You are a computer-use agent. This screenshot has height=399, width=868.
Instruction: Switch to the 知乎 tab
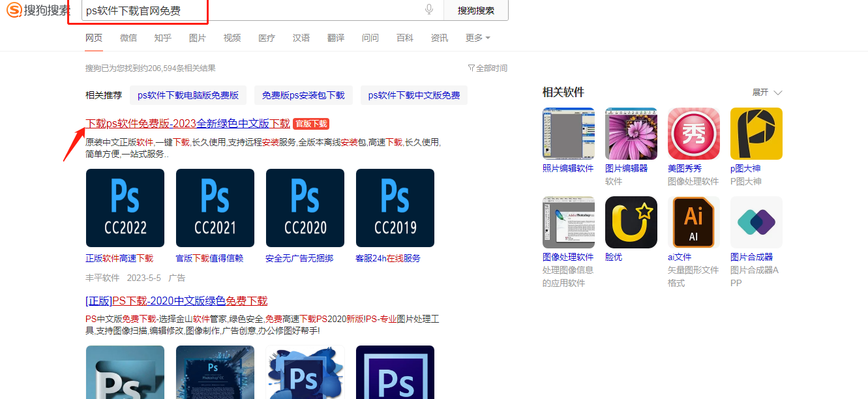(x=163, y=38)
